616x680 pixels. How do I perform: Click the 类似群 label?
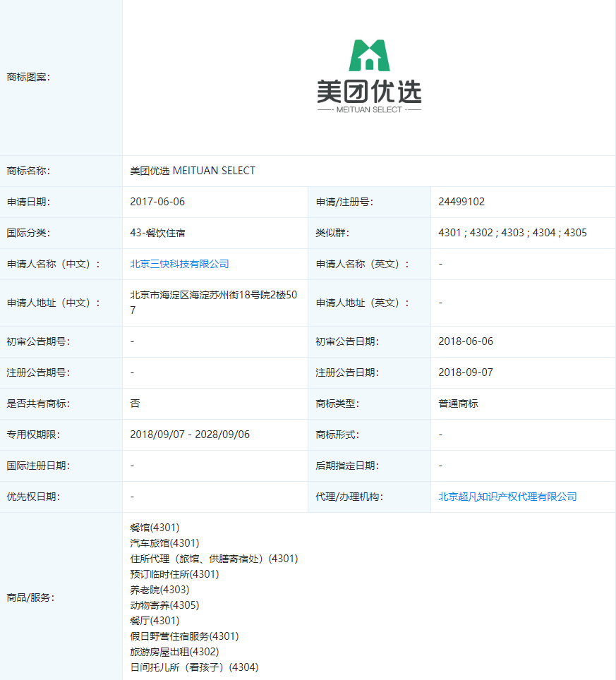click(x=332, y=233)
